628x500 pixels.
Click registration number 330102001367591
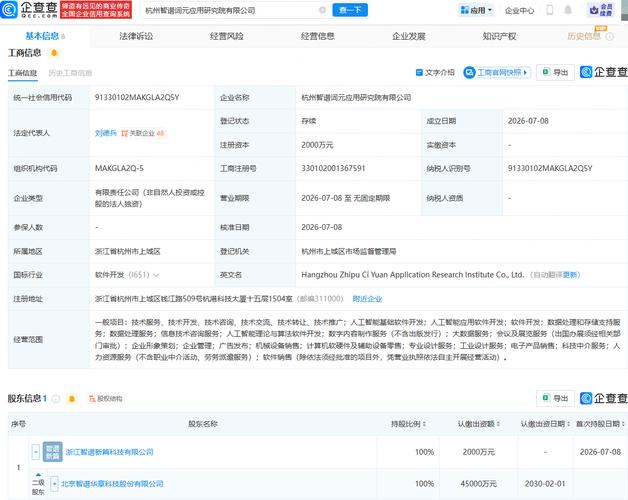tap(333, 168)
